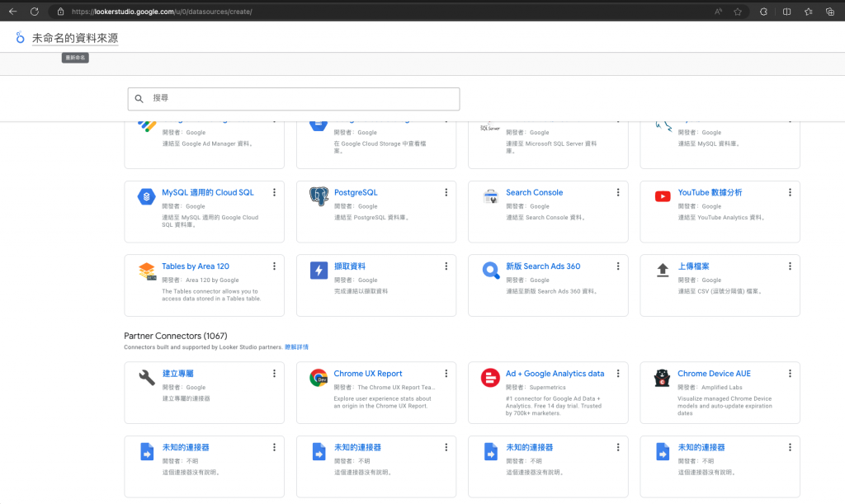Click the Chrome UX Report icon

pyautogui.click(x=319, y=378)
